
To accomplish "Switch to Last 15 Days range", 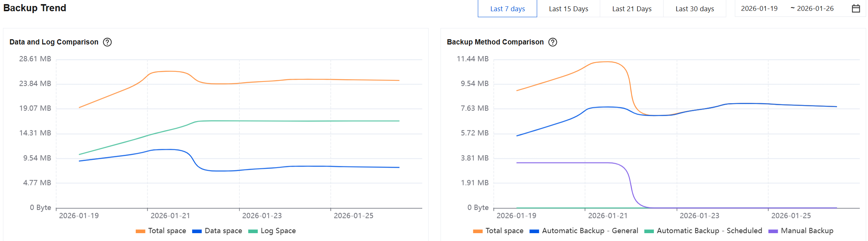I will pos(568,9).
